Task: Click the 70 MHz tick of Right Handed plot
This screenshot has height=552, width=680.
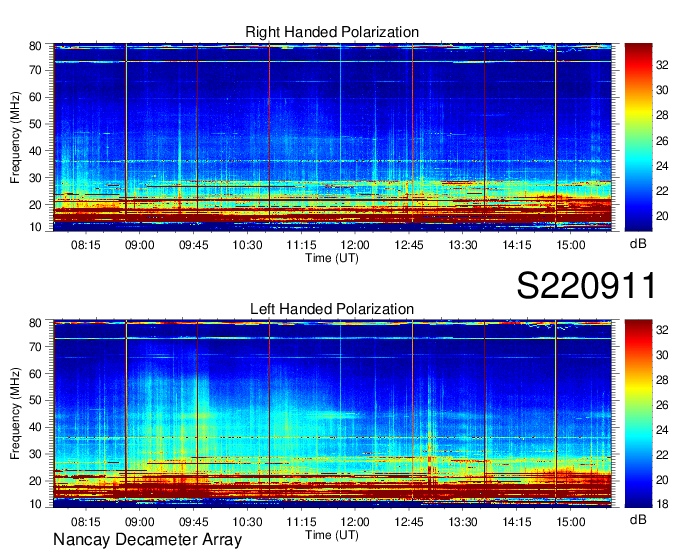Action: [x=35, y=70]
